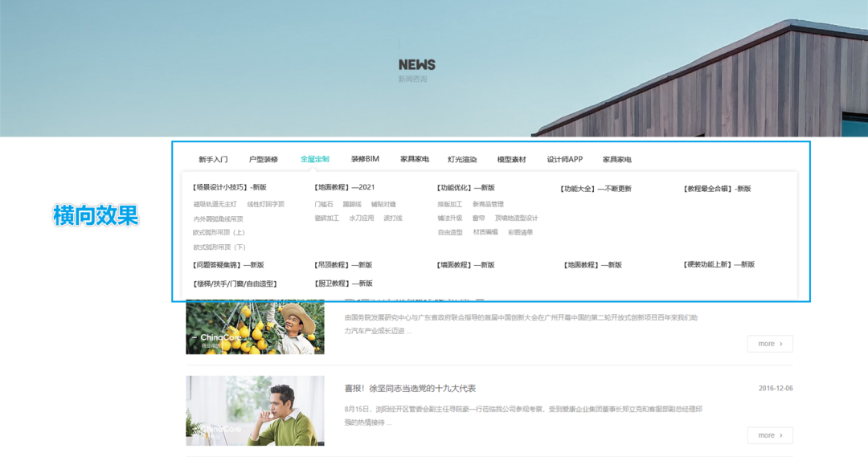Click the 新商品管理 link
Screen dimensions: 868x457
tap(488, 205)
